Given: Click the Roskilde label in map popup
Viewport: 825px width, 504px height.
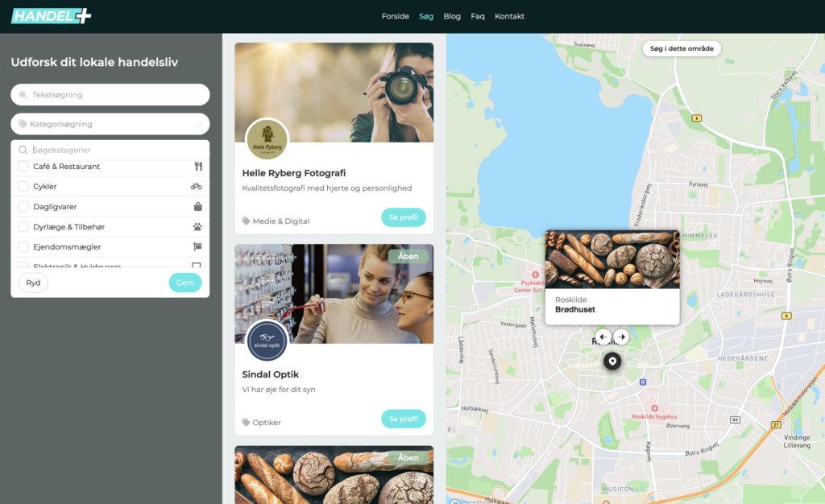Looking at the screenshot, I should click(x=571, y=300).
